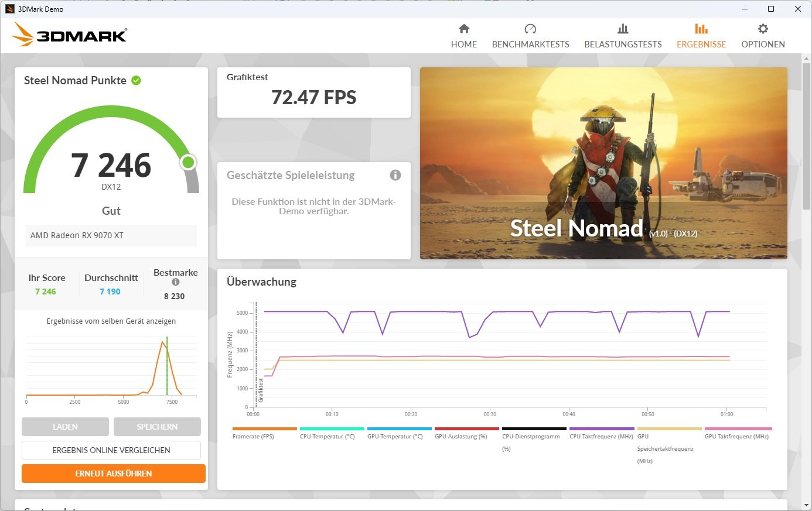Click the LADEN button
The image size is (812, 511).
click(x=65, y=427)
